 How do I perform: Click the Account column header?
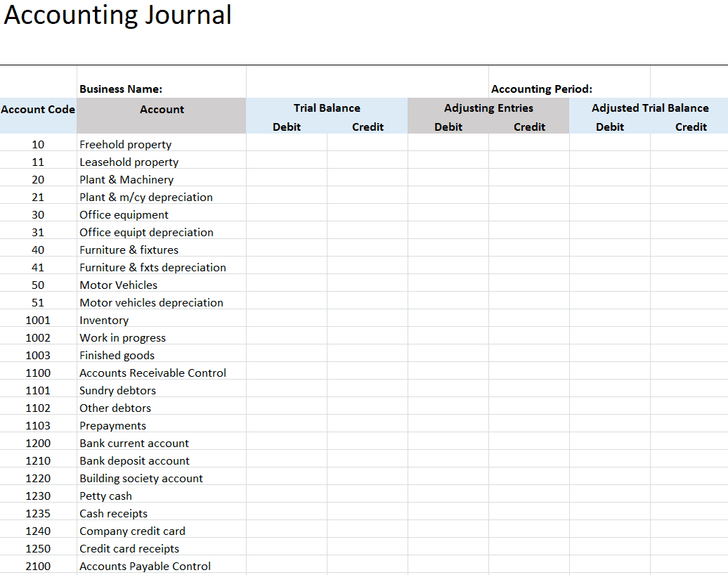pyautogui.click(x=162, y=110)
